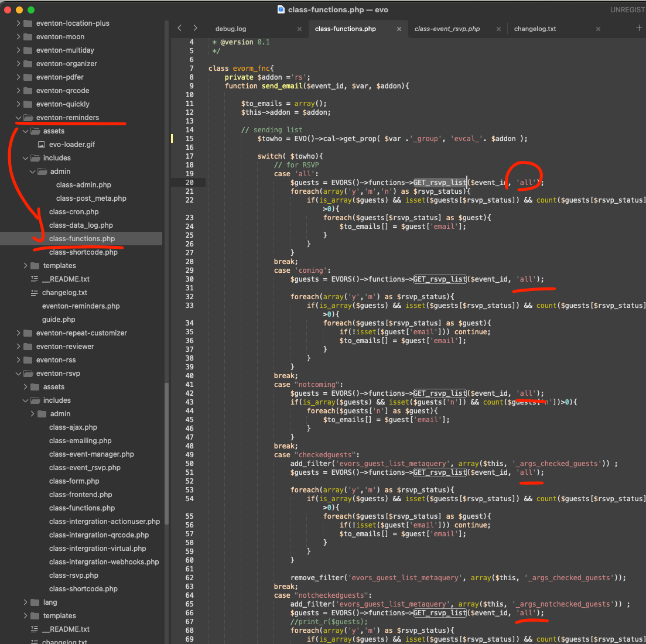Expand the eventon-pdfer folder
The image size is (646, 644).
point(18,77)
